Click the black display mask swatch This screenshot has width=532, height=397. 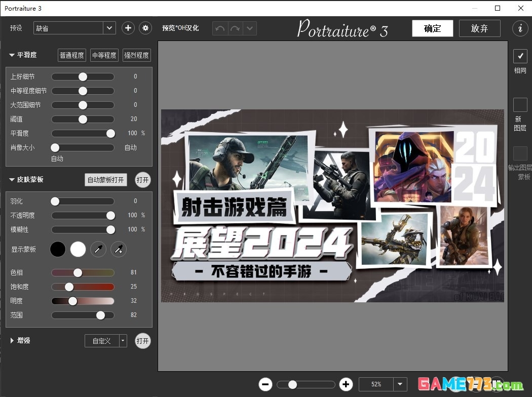(58, 249)
